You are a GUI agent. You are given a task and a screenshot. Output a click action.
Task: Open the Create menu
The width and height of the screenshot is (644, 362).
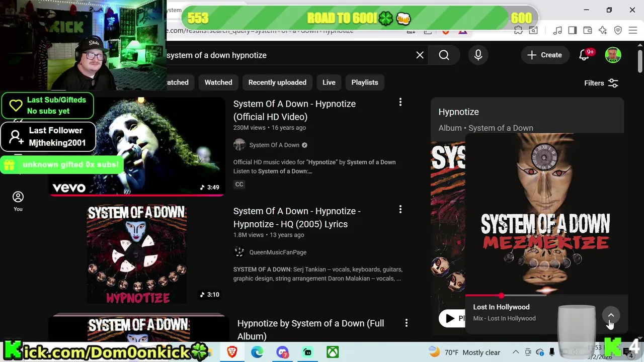click(544, 55)
